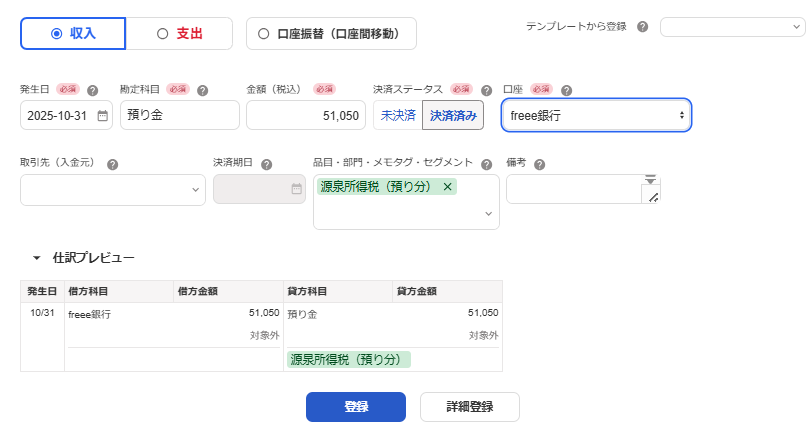Select the 支出 radio option
This screenshot has height=441, width=812.
179,34
